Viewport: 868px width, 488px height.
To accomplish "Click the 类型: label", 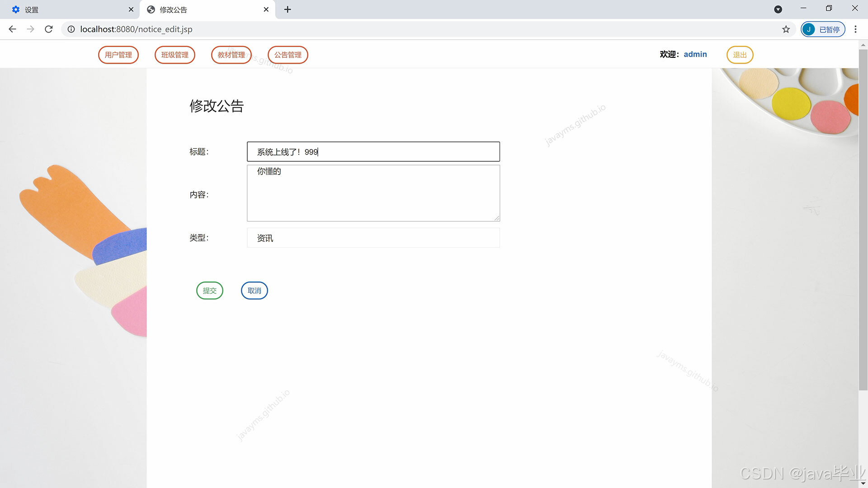I will click(x=199, y=238).
